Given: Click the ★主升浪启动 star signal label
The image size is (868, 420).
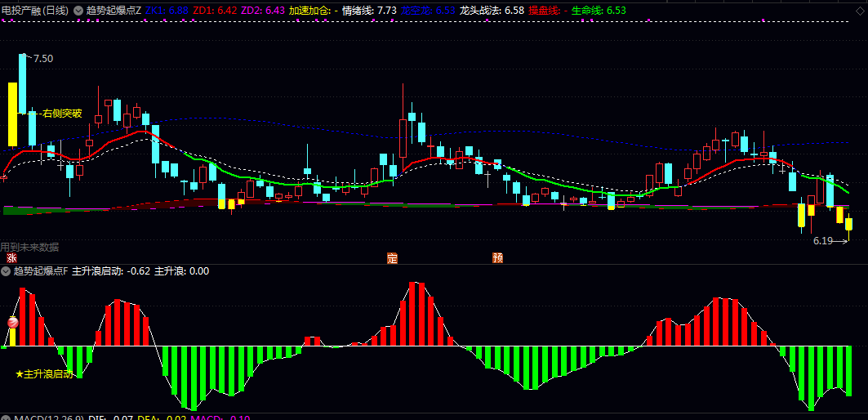Looking at the screenshot, I should (x=44, y=374).
